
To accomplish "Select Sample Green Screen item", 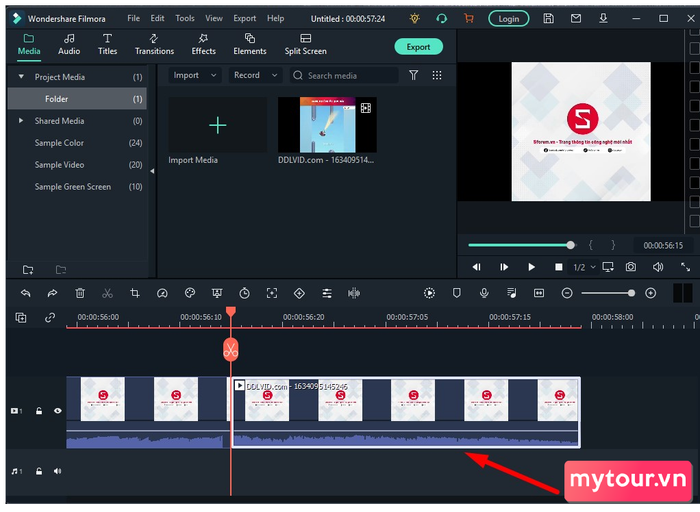I will tap(78, 187).
